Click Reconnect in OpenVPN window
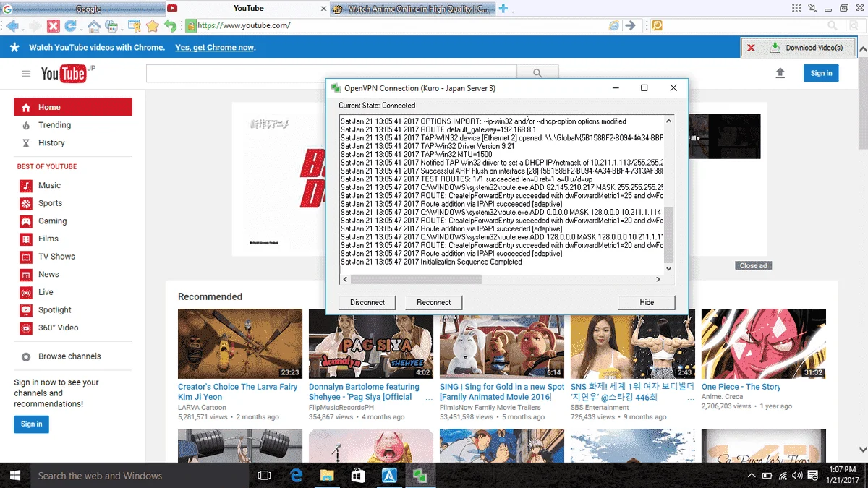Image resolution: width=868 pixels, height=488 pixels. (434, 302)
